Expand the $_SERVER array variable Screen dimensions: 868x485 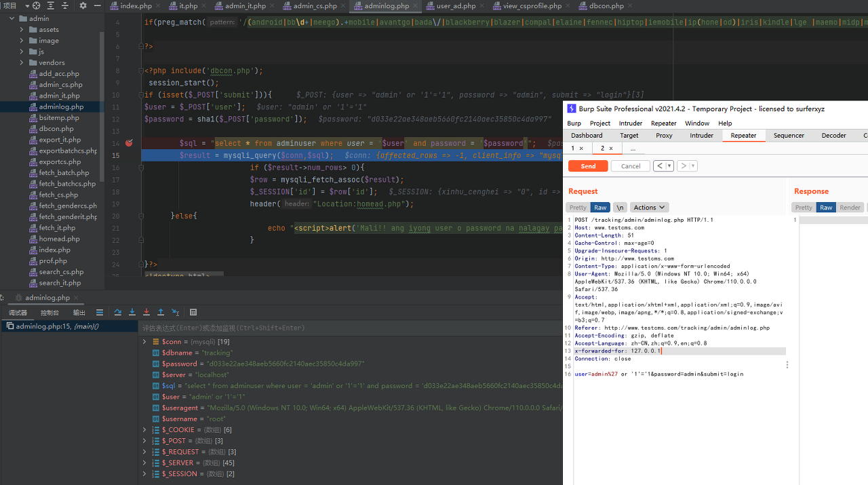[144, 463]
